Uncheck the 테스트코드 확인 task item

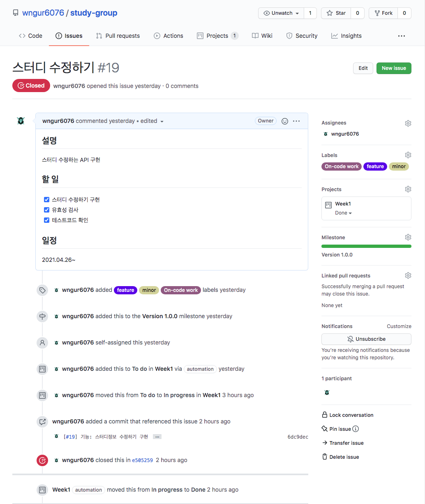46,220
